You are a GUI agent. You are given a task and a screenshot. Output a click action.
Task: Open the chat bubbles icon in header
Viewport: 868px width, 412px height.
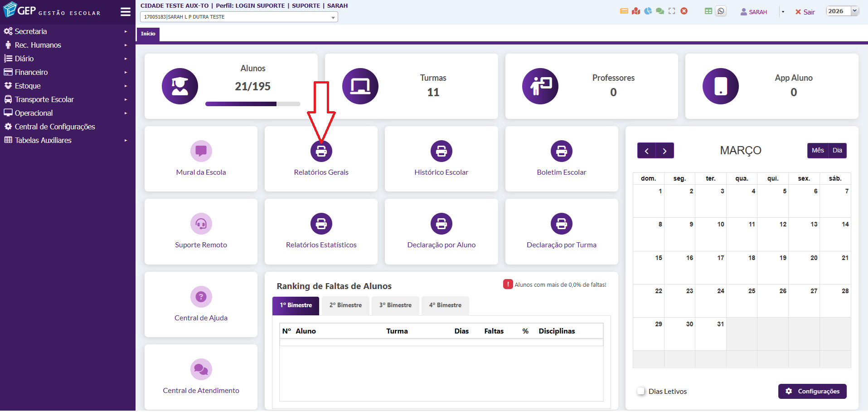pyautogui.click(x=660, y=11)
